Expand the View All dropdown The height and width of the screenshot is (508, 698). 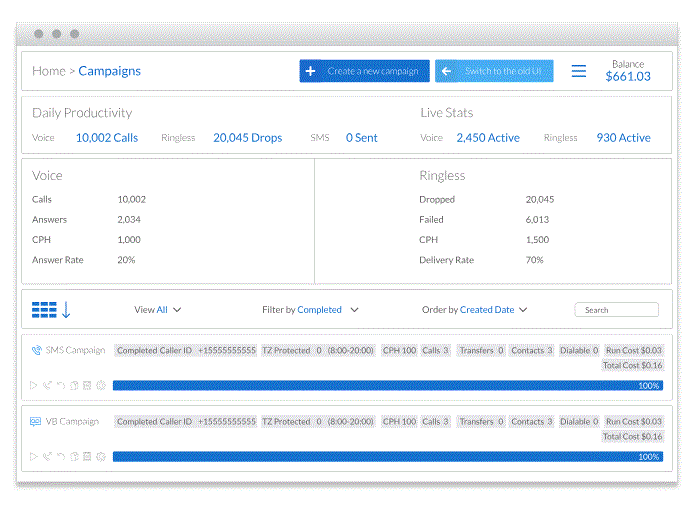(x=158, y=310)
